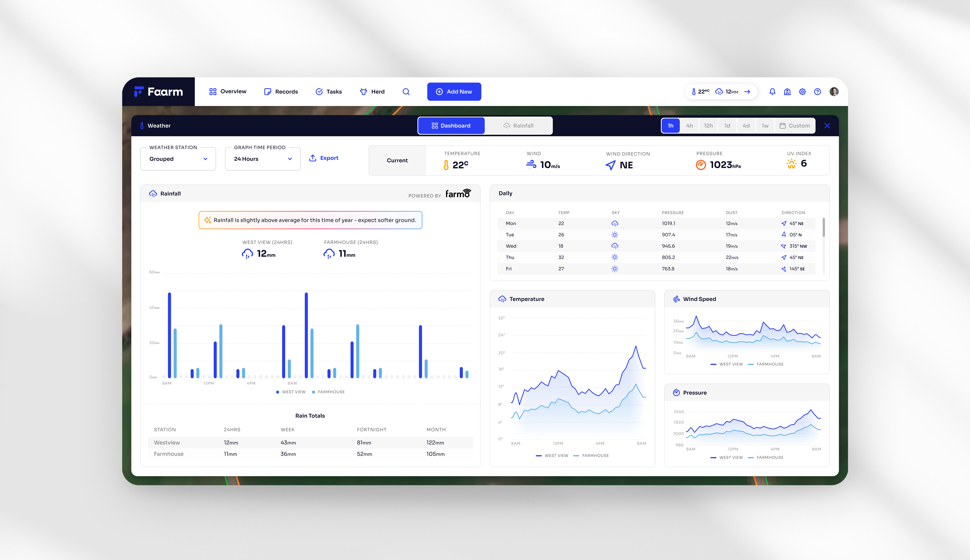Screen dimensions: 970x560
Task: Open the Graph Time Period dropdown
Action: click(x=263, y=158)
